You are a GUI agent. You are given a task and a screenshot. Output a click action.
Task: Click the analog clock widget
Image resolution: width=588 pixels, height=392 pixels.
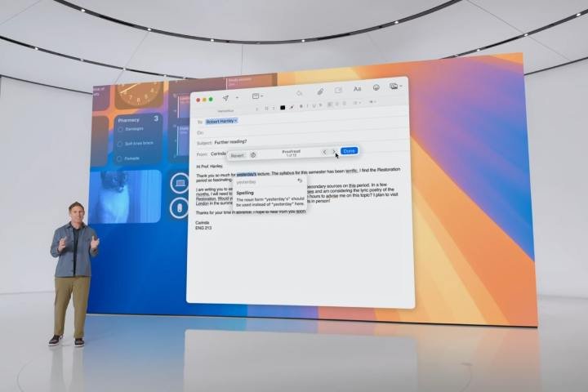click(139, 94)
